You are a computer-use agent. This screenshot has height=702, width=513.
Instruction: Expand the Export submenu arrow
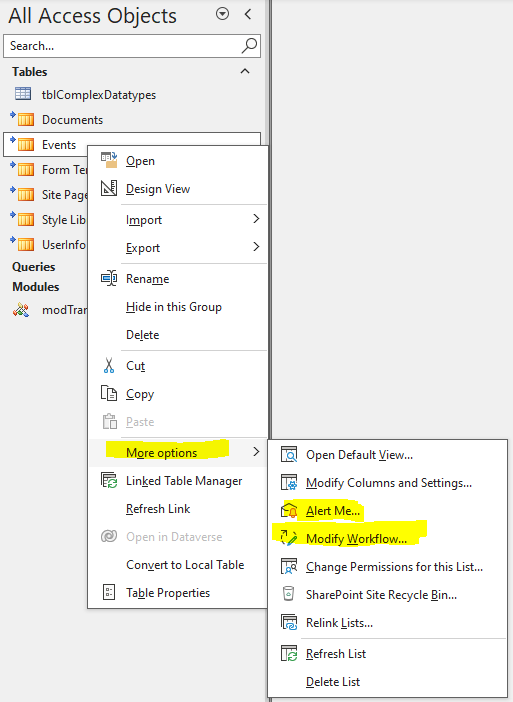click(x=256, y=247)
